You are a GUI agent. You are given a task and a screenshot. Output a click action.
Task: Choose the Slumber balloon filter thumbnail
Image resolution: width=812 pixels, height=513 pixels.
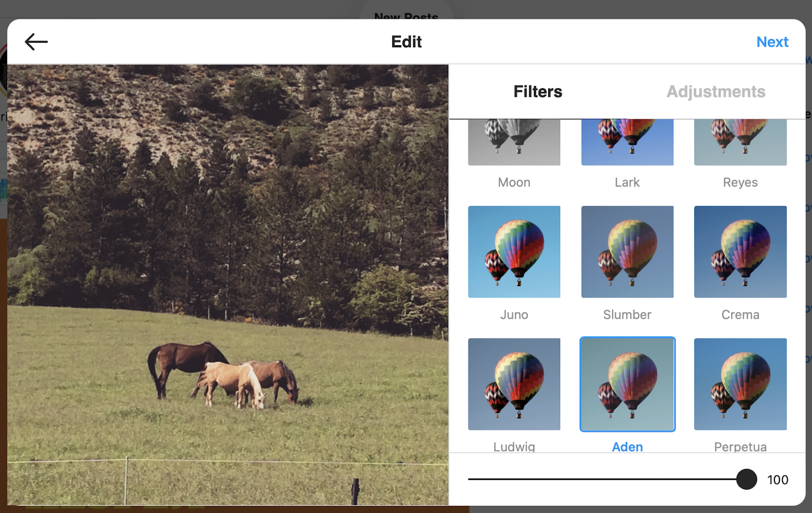tap(627, 252)
